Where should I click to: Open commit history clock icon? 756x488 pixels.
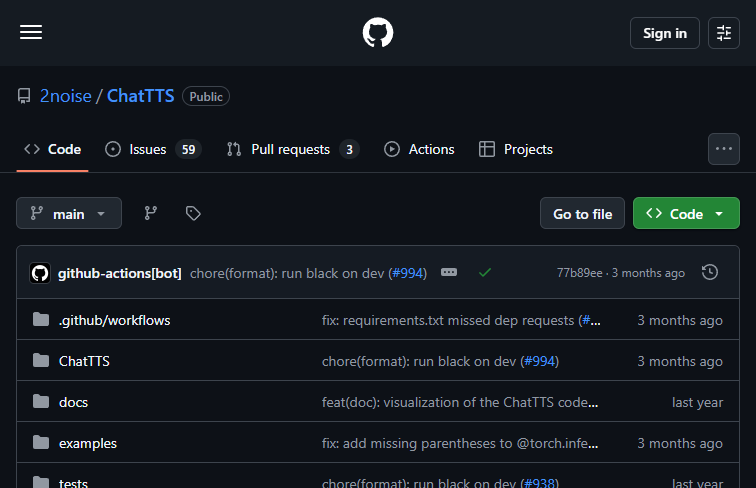(710, 272)
